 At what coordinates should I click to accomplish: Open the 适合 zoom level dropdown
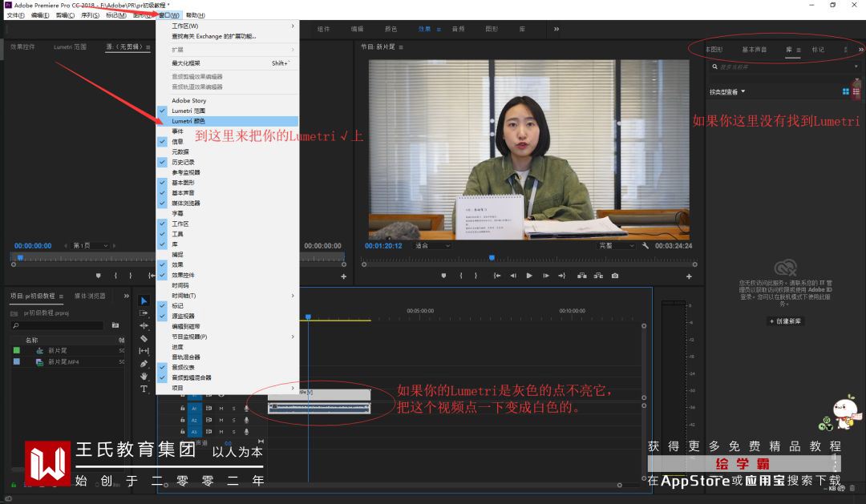tap(432, 246)
